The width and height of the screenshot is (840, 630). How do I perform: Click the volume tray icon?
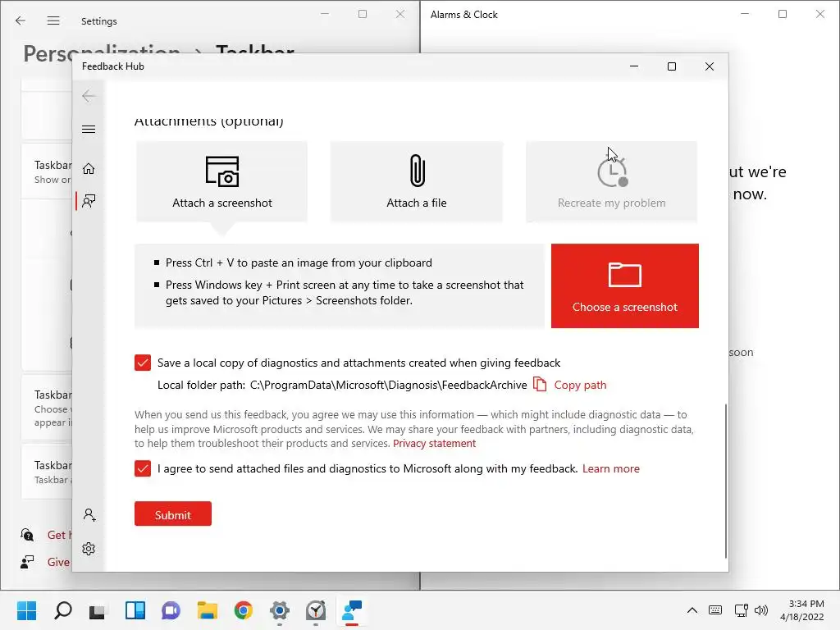(x=760, y=610)
